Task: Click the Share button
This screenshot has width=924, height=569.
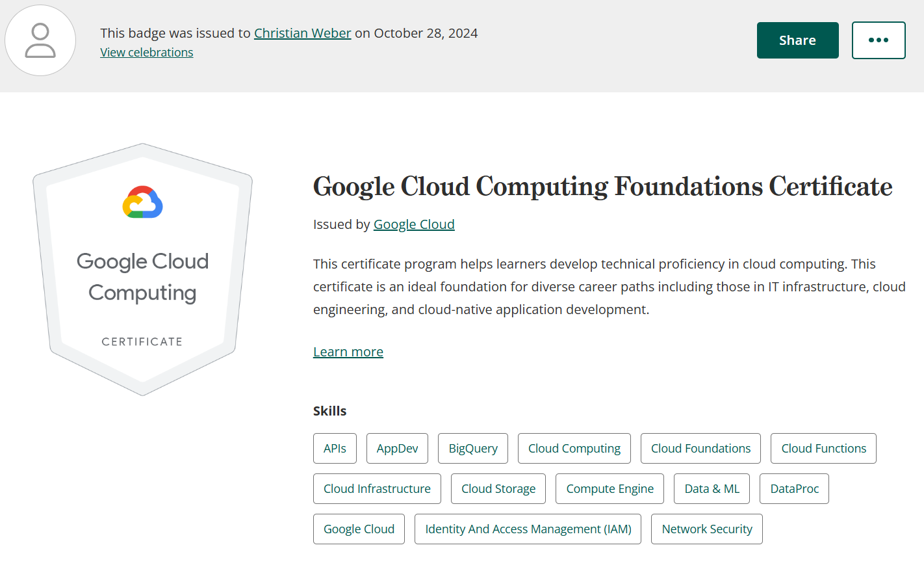Action: pos(797,40)
